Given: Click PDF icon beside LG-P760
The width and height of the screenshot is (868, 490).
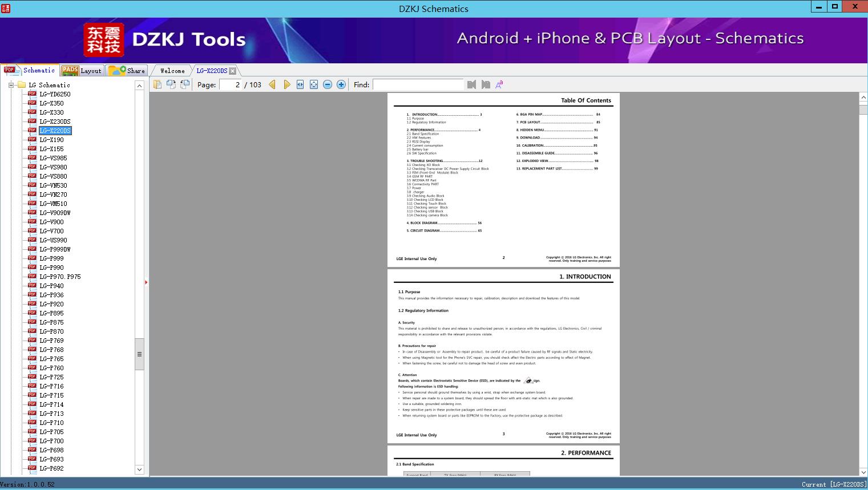Looking at the screenshot, I should click(32, 368).
